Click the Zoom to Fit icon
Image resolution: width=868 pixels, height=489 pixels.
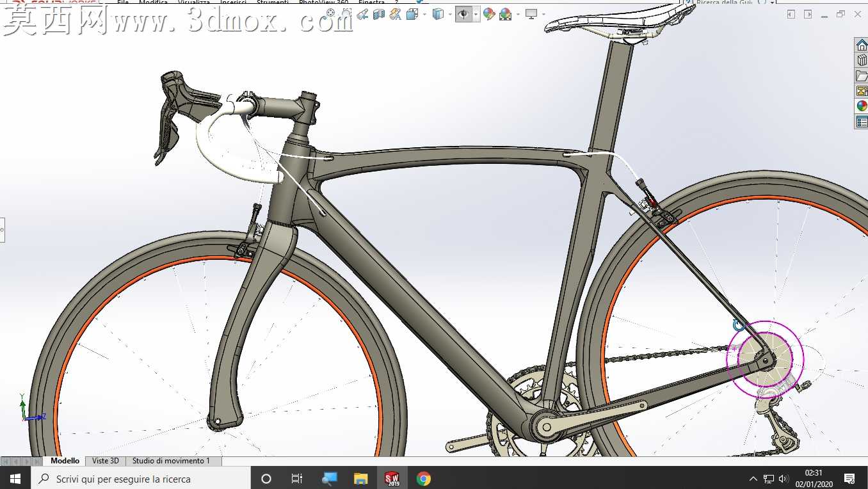(330, 13)
